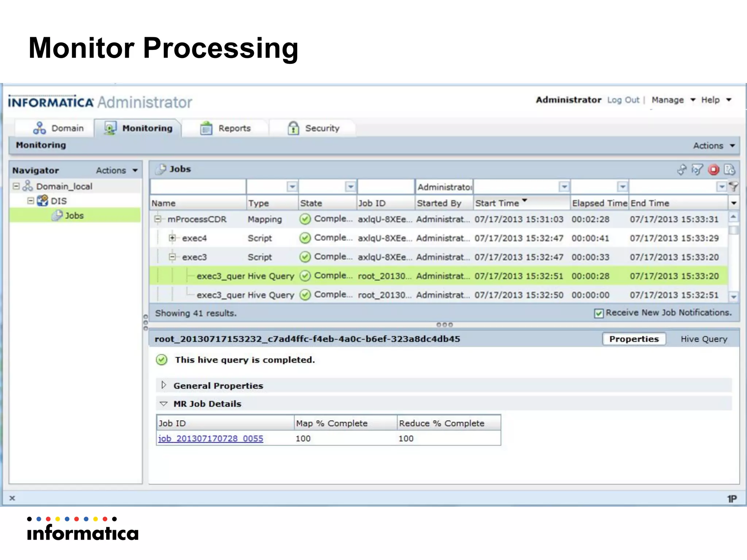Open the Elapsed Time filter dropdown
Viewport: 747px width, 560px height.
[x=622, y=187]
